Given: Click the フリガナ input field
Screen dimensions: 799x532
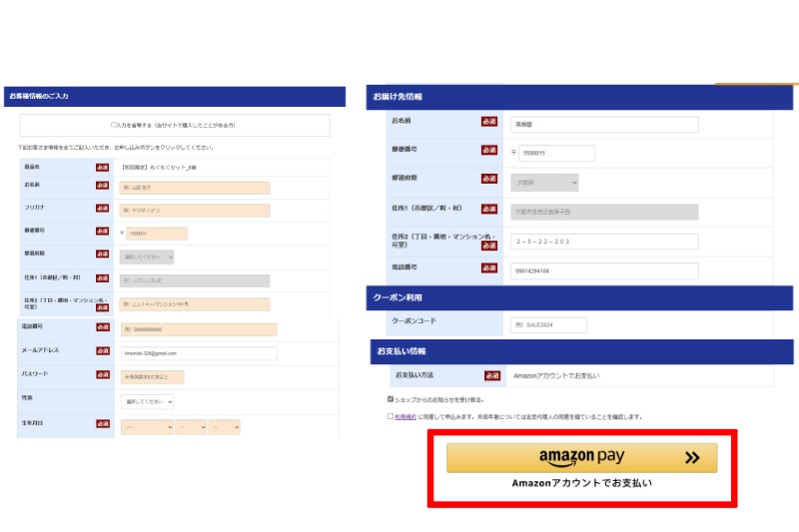Looking at the screenshot, I should (195, 211).
